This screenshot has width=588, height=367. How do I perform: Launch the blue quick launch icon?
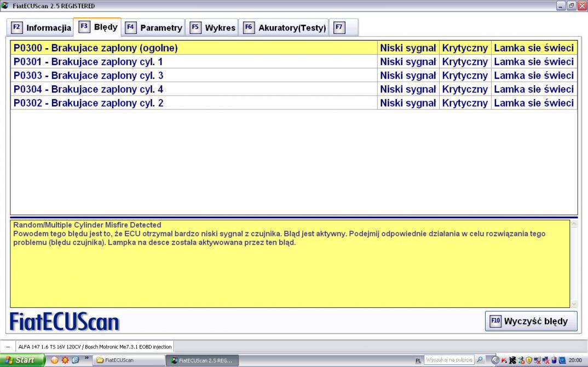point(76,360)
